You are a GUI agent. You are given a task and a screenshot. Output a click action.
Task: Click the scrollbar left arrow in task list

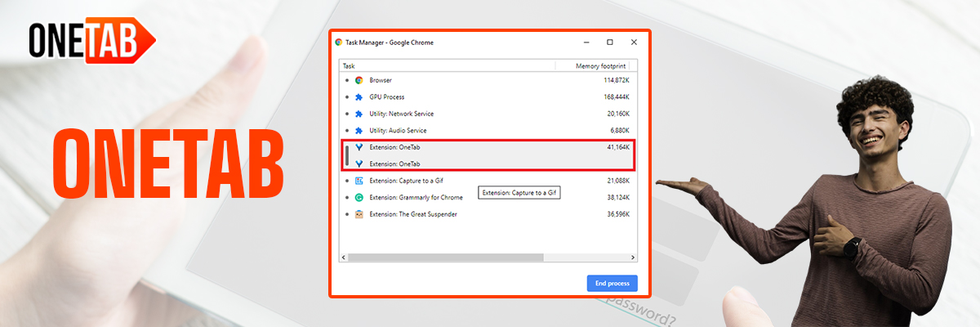coord(344,258)
